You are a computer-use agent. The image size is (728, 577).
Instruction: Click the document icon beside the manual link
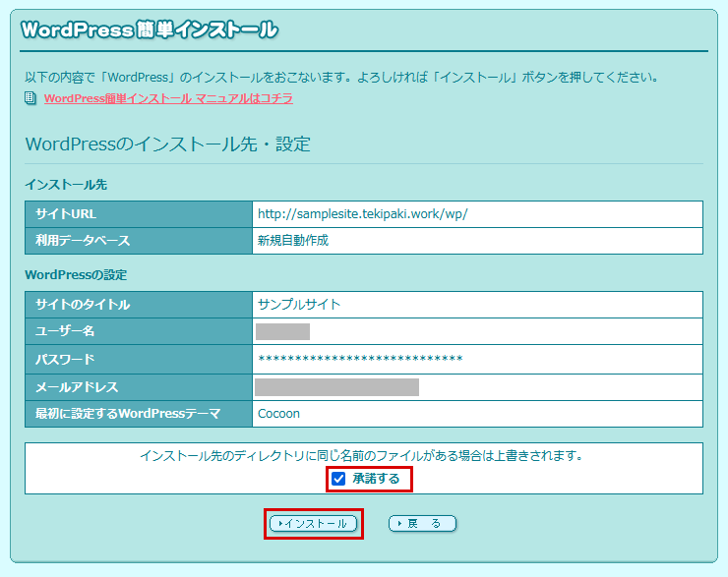(x=30, y=98)
